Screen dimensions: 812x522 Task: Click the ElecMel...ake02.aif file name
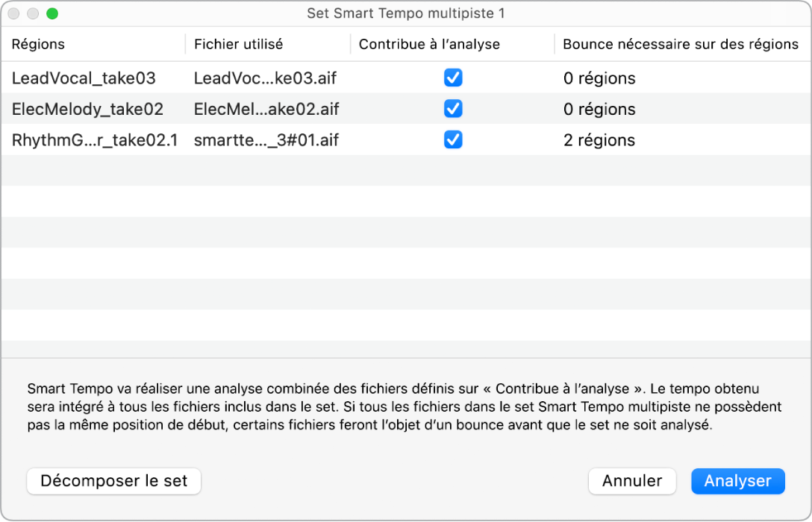point(266,109)
